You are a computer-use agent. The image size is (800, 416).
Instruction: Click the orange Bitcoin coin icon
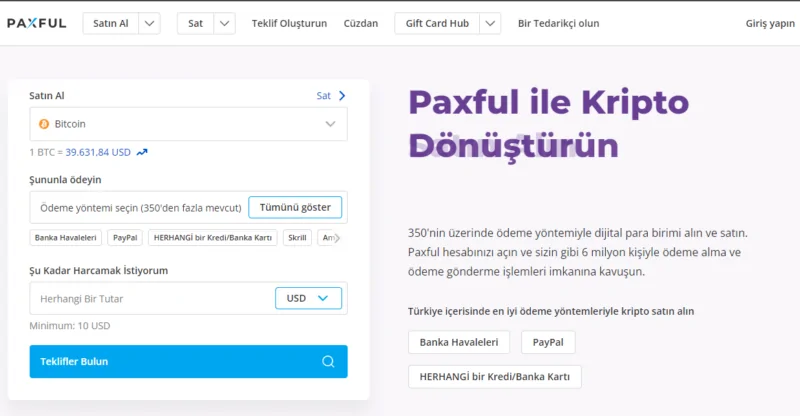tap(44, 124)
